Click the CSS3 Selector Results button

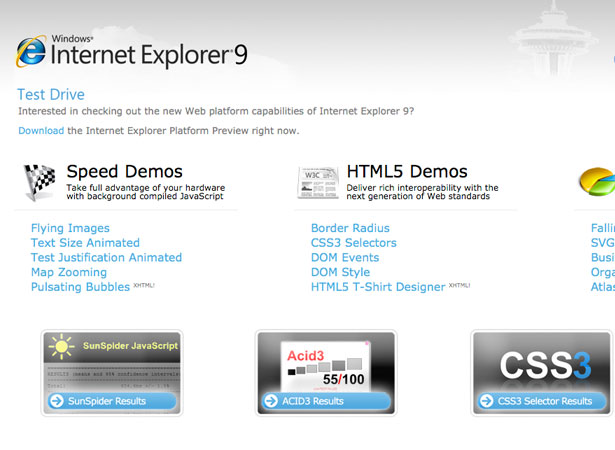click(x=542, y=401)
